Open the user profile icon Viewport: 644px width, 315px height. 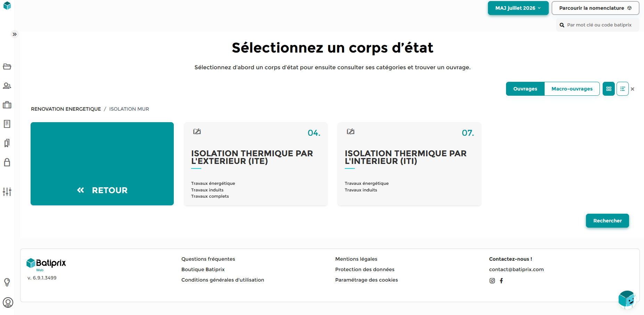8,302
